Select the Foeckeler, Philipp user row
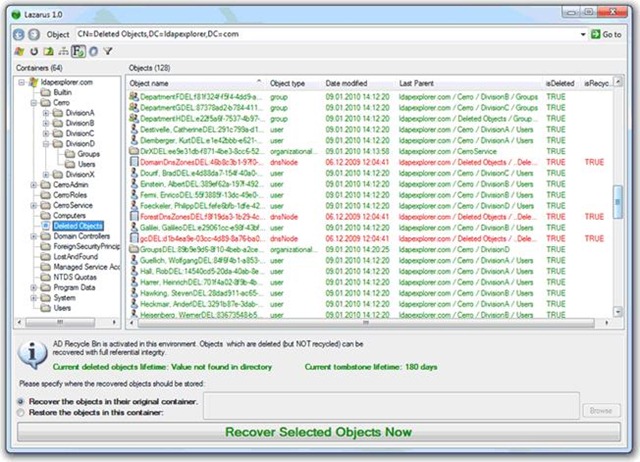 [369, 206]
